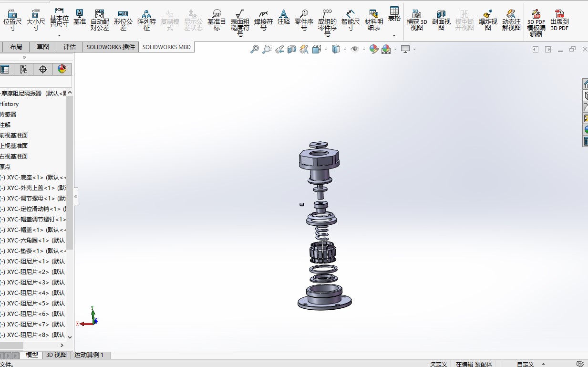Click the 捕获 3D 视图 capture tool
The width and height of the screenshot is (588, 367).
coord(417,20)
